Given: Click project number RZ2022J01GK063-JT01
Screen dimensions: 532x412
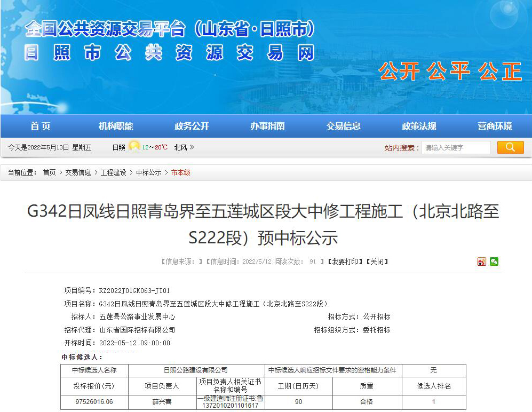Looking at the screenshot, I should pyautogui.click(x=134, y=290).
